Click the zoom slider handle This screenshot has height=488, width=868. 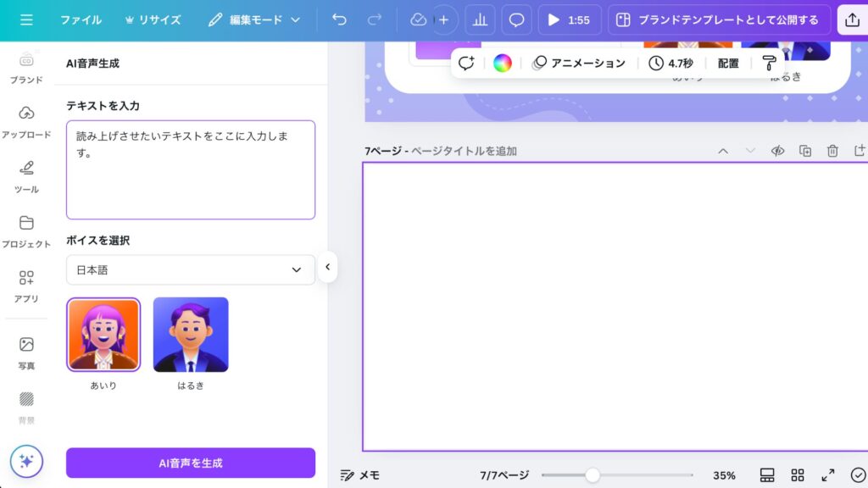click(593, 474)
